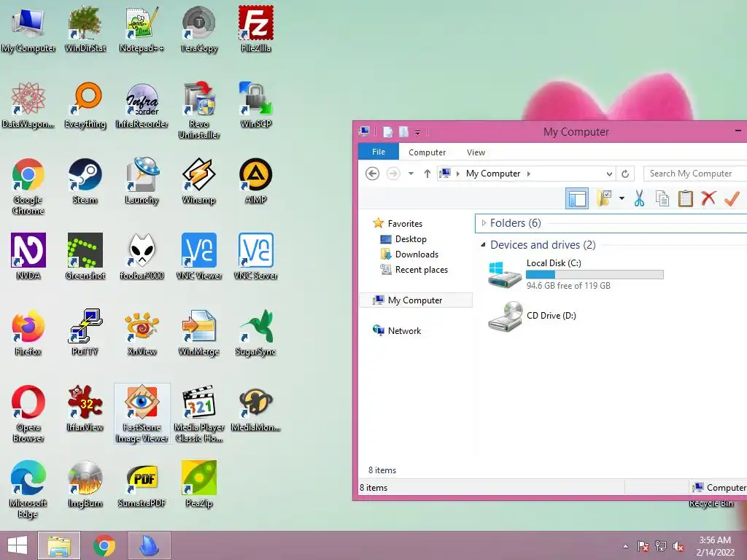Open InfraRecorder shortcut

142,105
